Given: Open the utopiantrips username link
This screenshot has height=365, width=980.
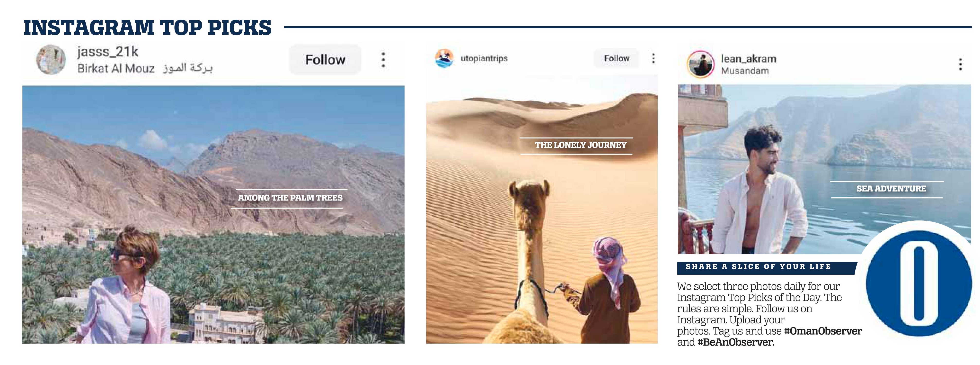Looking at the screenshot, I should [x=484, y=58].
